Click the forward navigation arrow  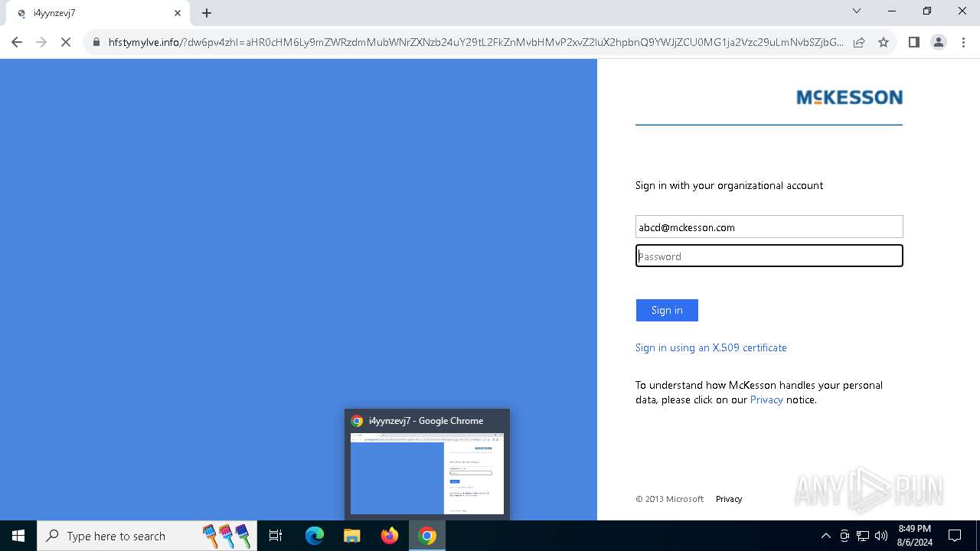point(41,42)
